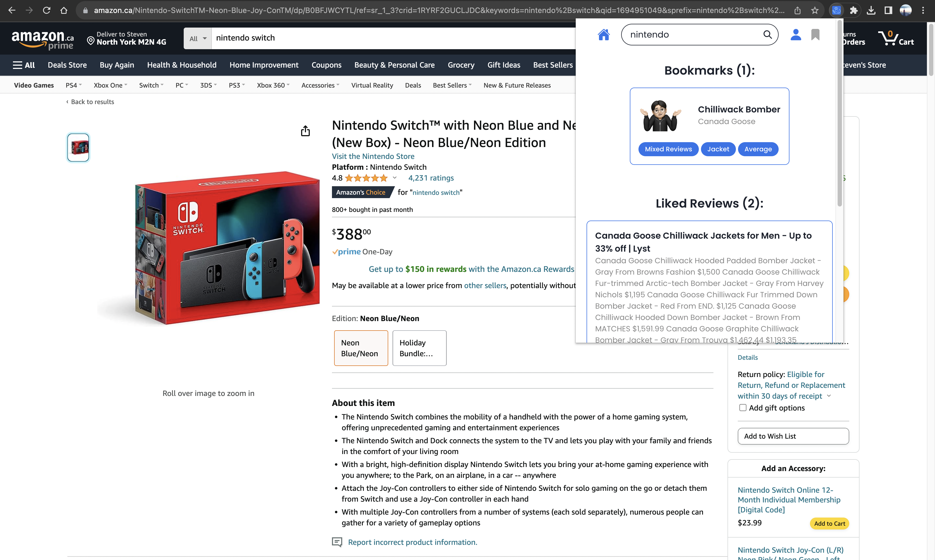The height and width of the screenshot is (560, 935).
Task: Expand the star rating breakdown chevron
Action: [x=395, y=178]
